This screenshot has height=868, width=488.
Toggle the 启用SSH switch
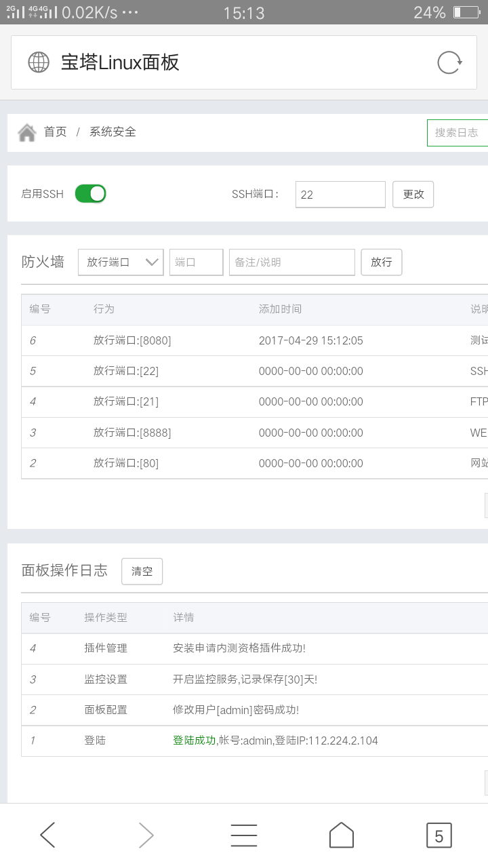click(x=90, y=194)
